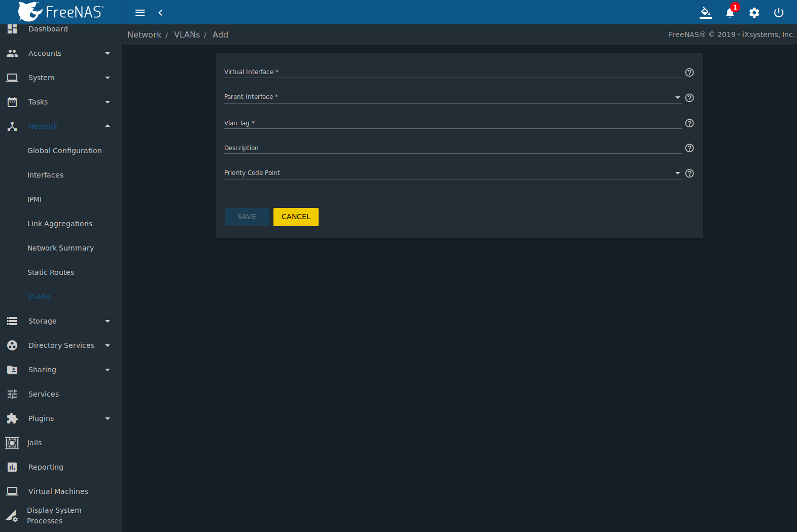
Task: Click the SAVE button
Action: (247, 217)
